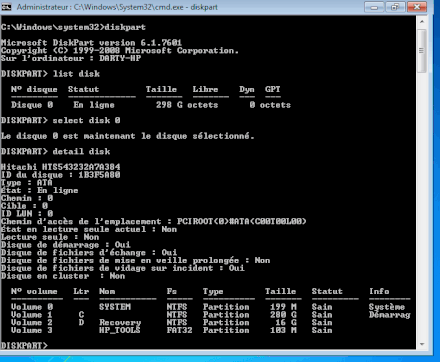Click the line 'Disque en cluster : Non'

63,276
